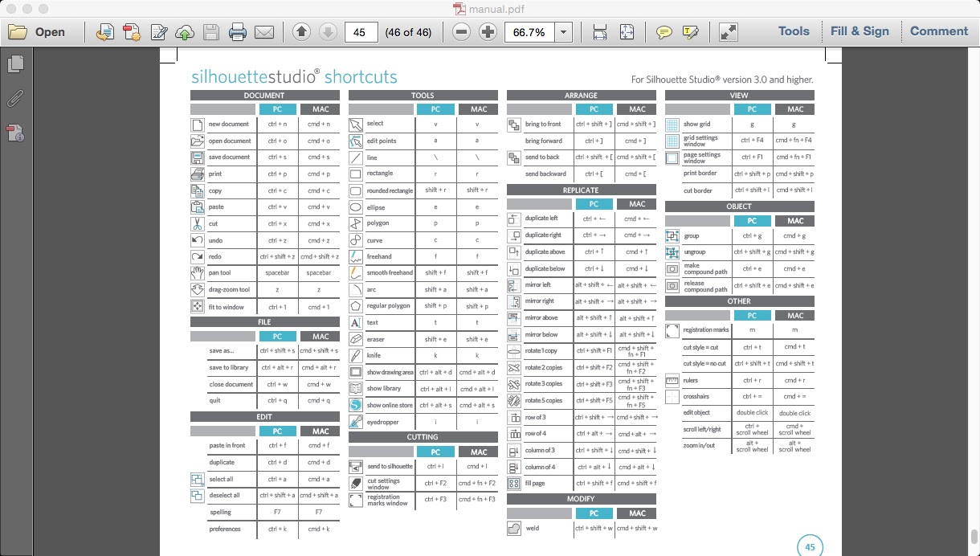Viewport: 980px width, 556px height.
Task: Click the page number field showing 45
Action: (x=361, y=32)
